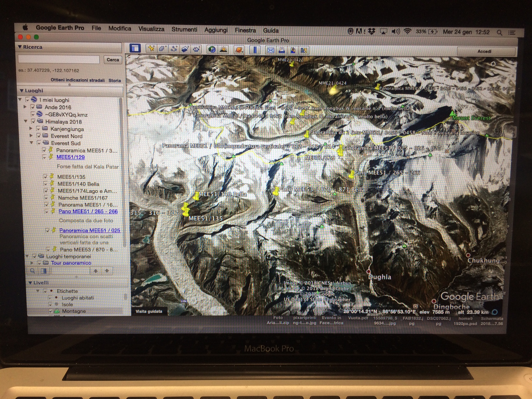Expand the Ande 2016 folder
Screen dimensions: 532x399
click(x=25, y=107)
